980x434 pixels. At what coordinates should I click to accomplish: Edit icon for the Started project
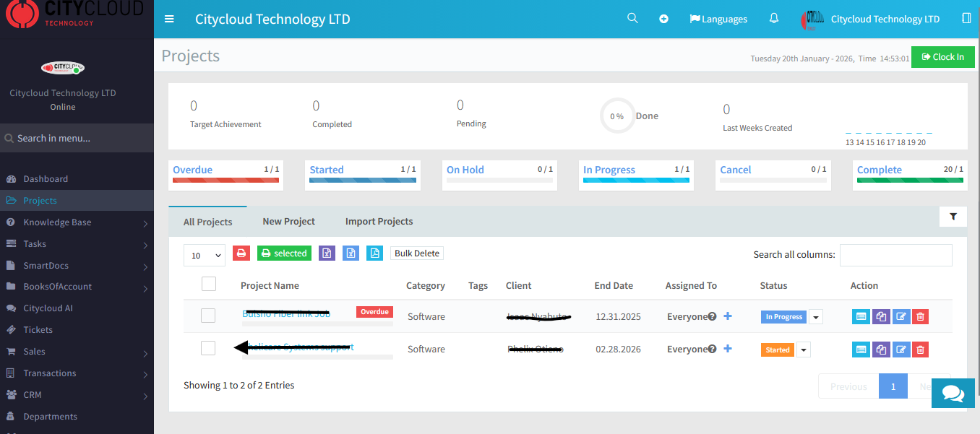click(x=901, y=350)
